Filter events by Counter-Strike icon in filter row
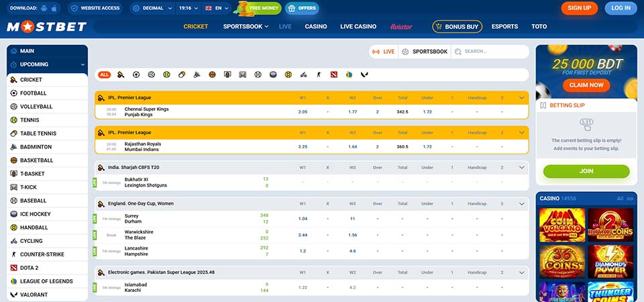The height and width of the screenshot is (302, 644). coord(319,74)
